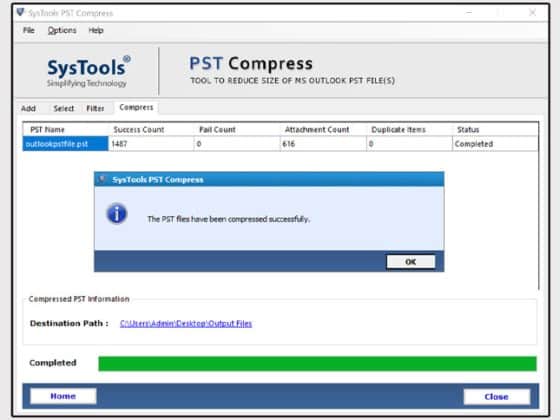
Task: Click the success count value 1487
Action: (119, 144)
